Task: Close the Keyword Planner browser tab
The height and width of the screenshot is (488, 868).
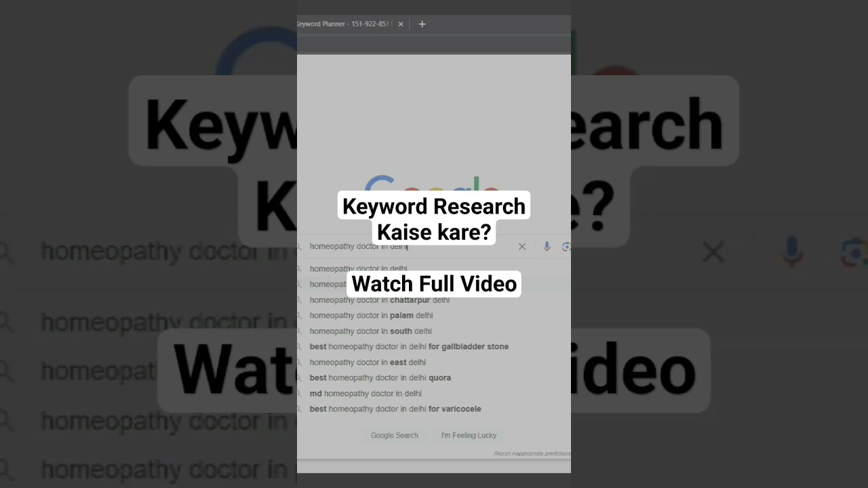Action: tap(400, 24)
